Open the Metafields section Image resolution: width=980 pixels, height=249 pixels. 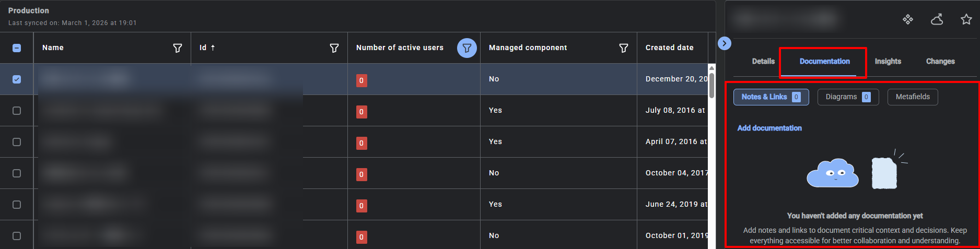[913, 97]
